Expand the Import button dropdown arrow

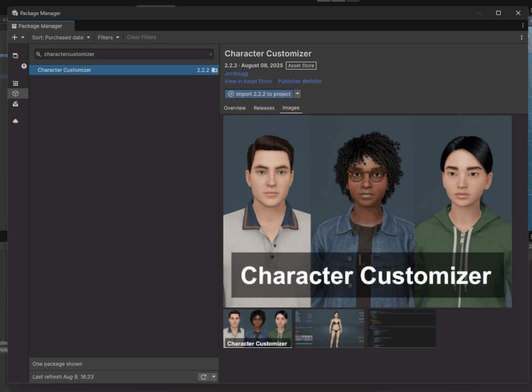(x=297, y=94)
